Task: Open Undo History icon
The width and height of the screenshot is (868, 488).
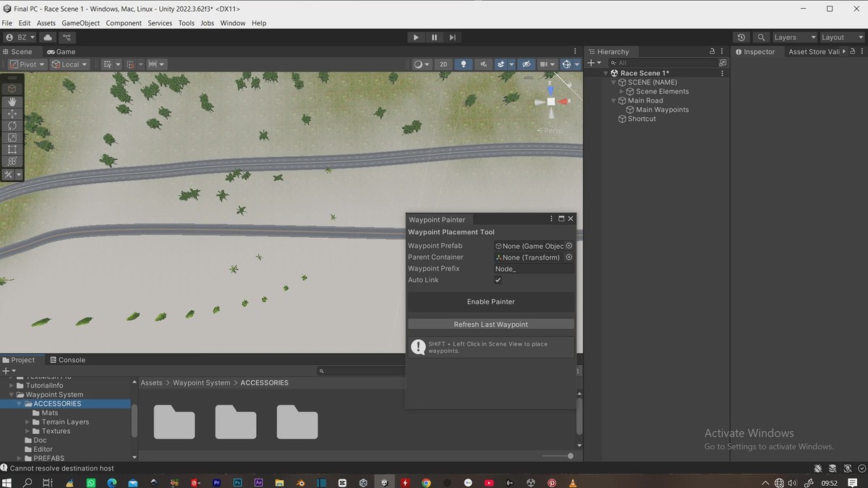Action: [741, 38]
